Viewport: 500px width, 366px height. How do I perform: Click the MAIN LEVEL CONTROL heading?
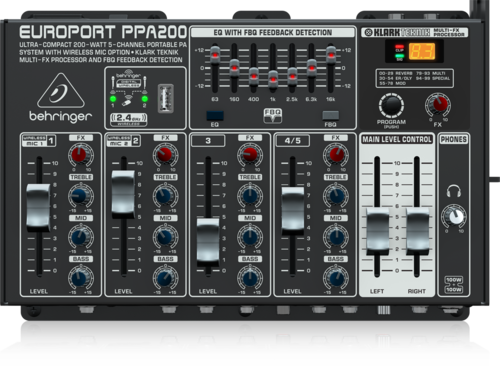click(x=397, y=139)
